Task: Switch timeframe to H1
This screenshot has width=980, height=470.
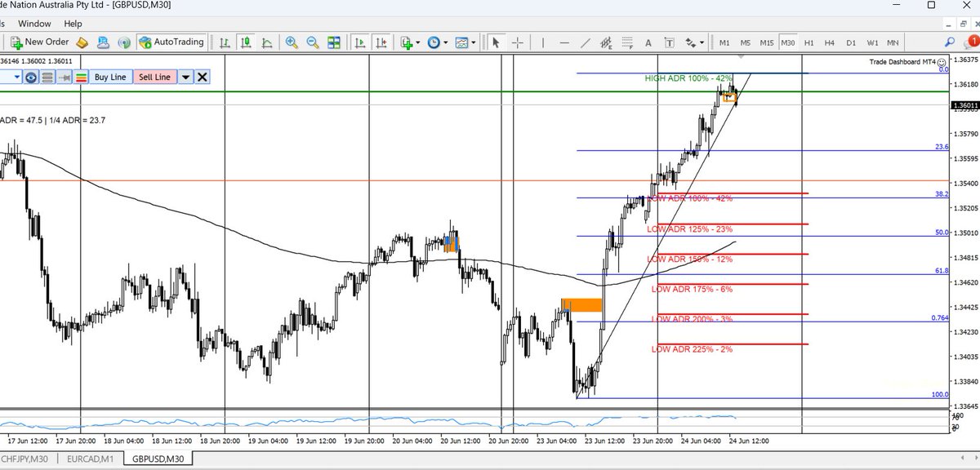Action: pos(808,42)
